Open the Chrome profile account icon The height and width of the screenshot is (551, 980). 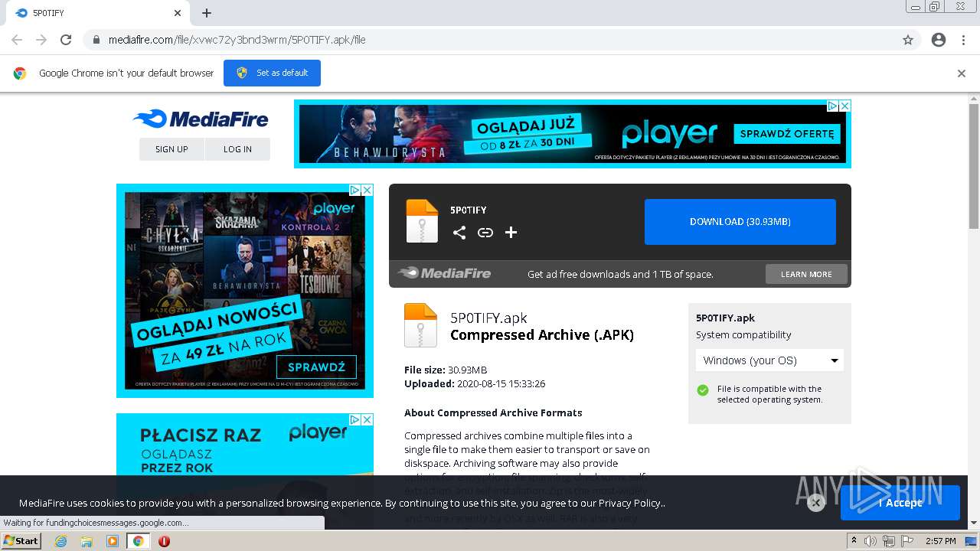pos(939,40)
